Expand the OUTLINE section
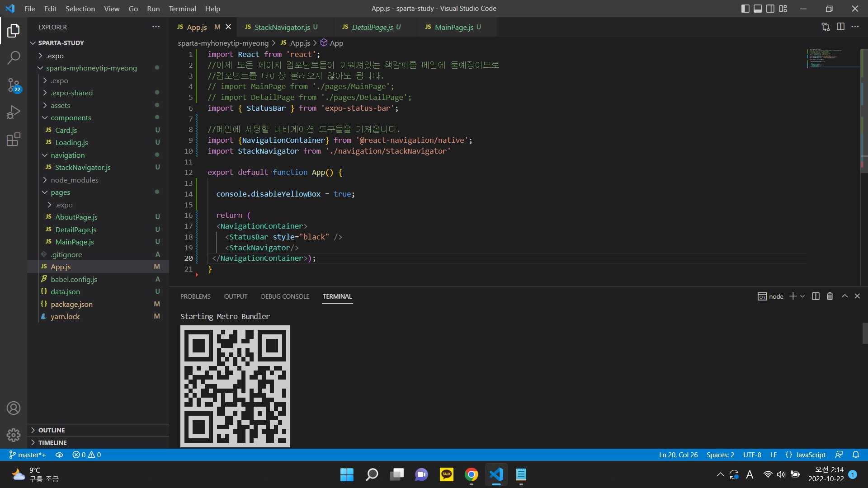868x488 pixels. pos(98,430)
